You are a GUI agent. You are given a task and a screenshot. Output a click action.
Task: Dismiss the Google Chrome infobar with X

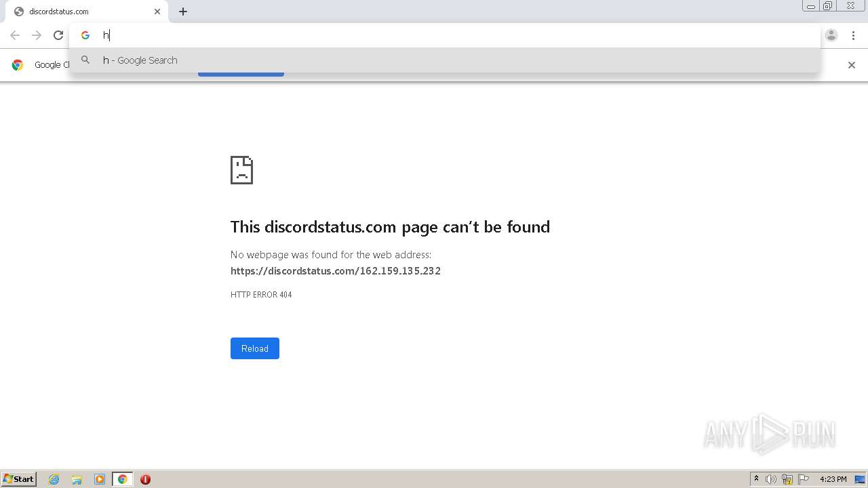coord(852,65)
